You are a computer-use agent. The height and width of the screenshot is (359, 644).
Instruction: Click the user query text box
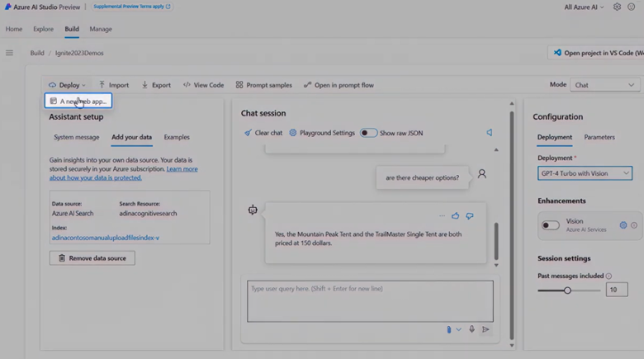tap(370, 301)
